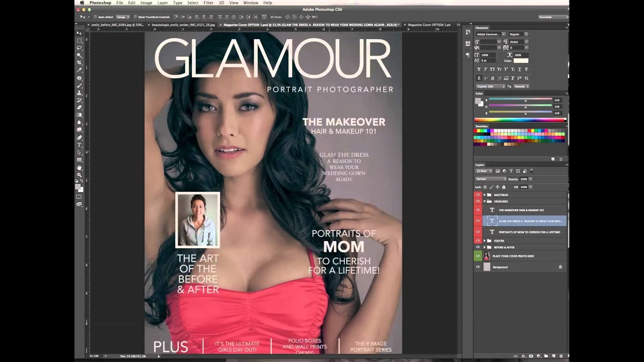Click Faux Italic icon in Character panel
This screenshot has width=644, height=362.
[x=486, y=69]
